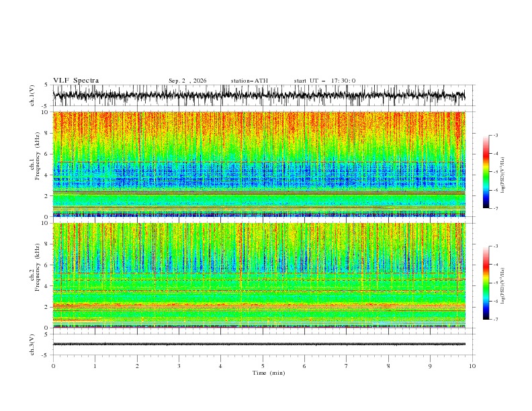Click the 9 minute tick on time axis

pos(430,366)
